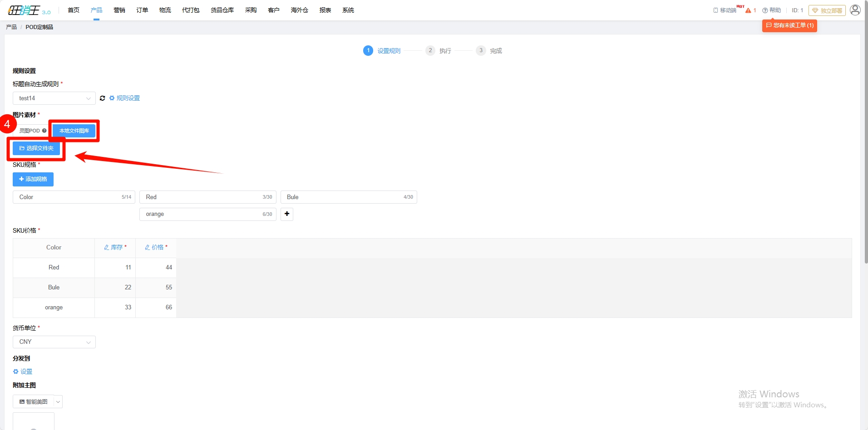This screenshot has height=430, width=868.
Task: Click the 移动端 mobile icon
Action: pos(716,10)
